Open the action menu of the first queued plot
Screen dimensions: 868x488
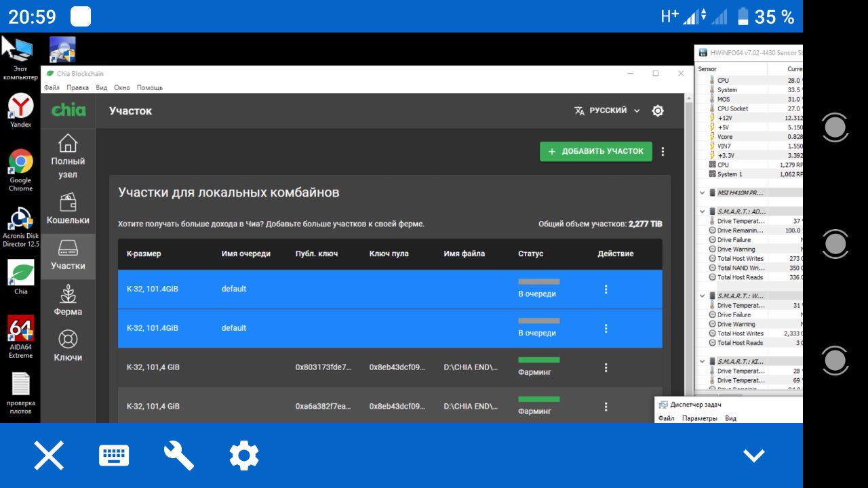coord(606,289)
